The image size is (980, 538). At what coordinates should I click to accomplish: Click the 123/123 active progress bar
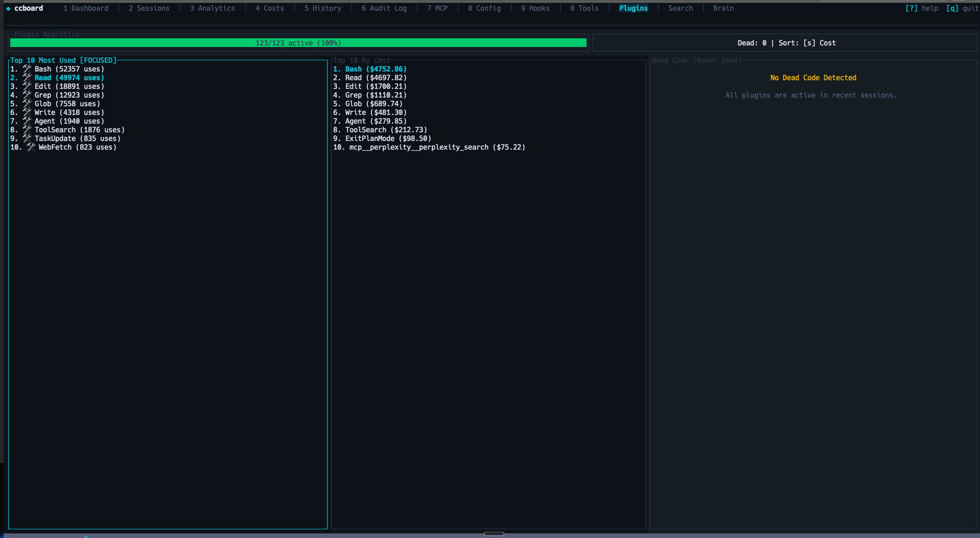[298, 43]
